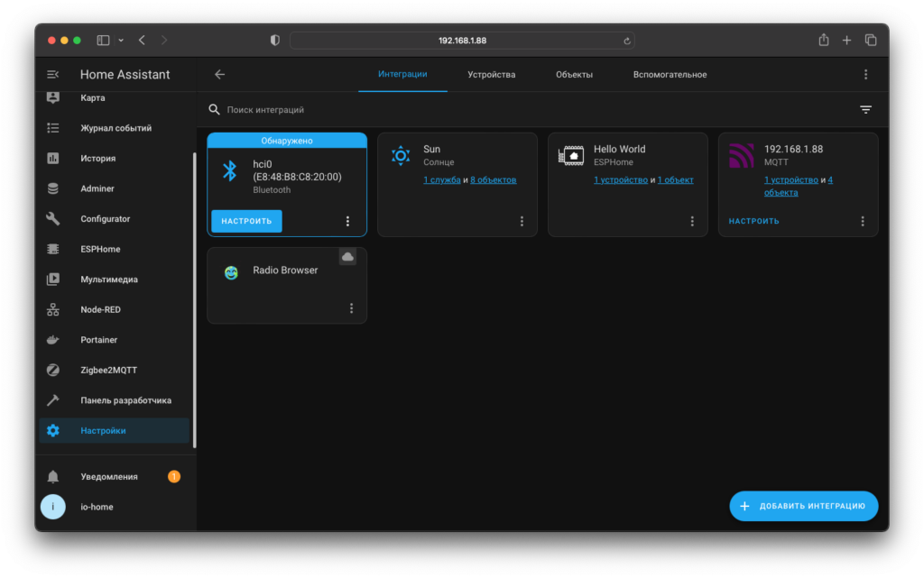The width and height of the screenshot is (924, 578).
Task: Click the Bluetooth icon on hci0 card
Action: point(230,170)
